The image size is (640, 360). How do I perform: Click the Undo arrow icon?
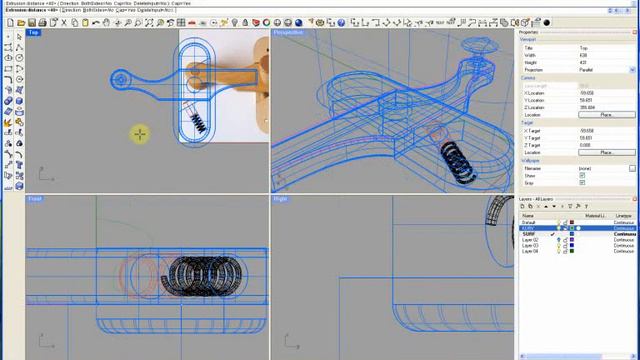pyautogui.click(x=96, y=23)
